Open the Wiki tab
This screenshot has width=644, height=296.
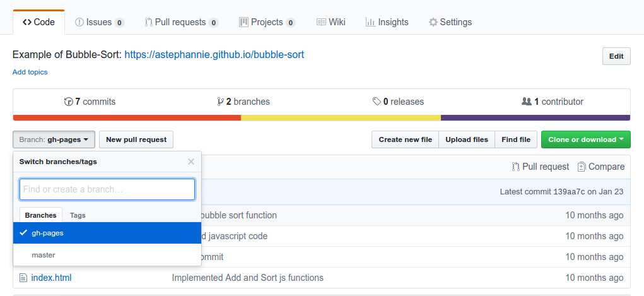click(x=331, y=22)
